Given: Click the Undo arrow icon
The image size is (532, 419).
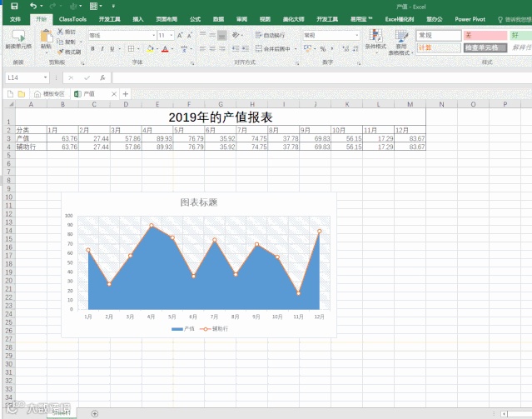Looking at the screenshot, I should 33,6.
